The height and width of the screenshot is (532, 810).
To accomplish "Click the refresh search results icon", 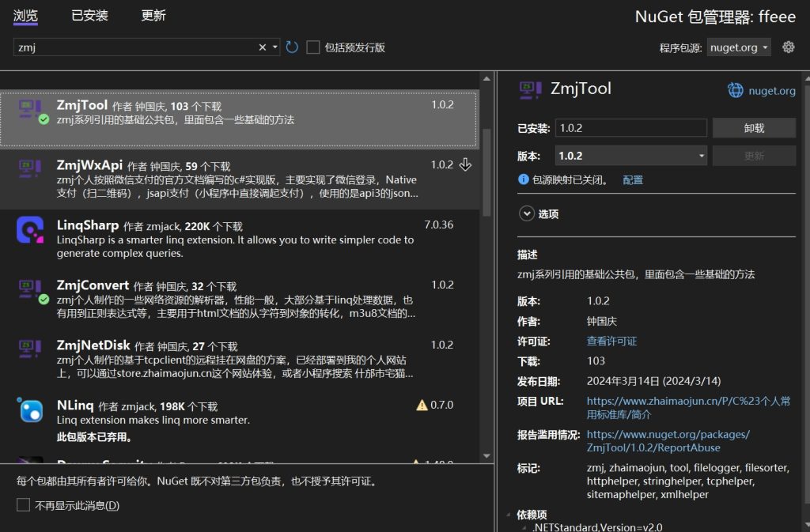I will [x=291, y=47].
